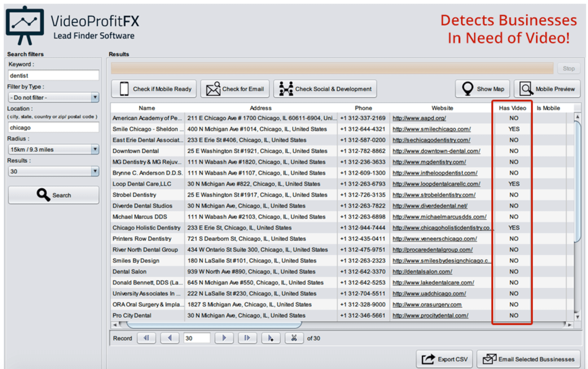Open link http://www.procitydental.com/
588x369 pixels.
(430, 315)
